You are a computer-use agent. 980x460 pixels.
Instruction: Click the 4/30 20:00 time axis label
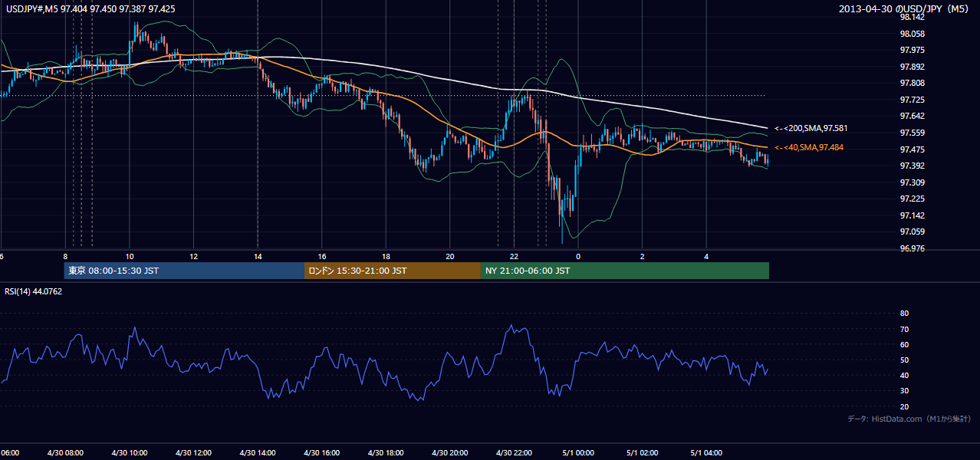click(x=449, y=452)
